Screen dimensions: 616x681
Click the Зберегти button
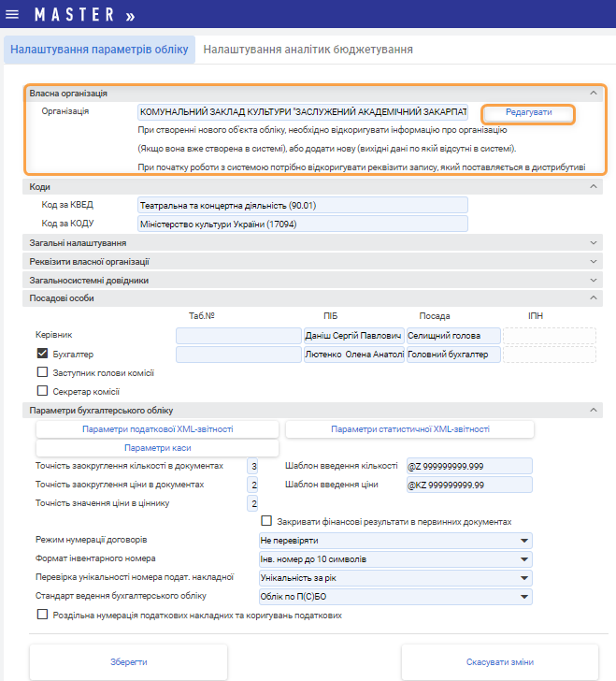pos(129,661)
